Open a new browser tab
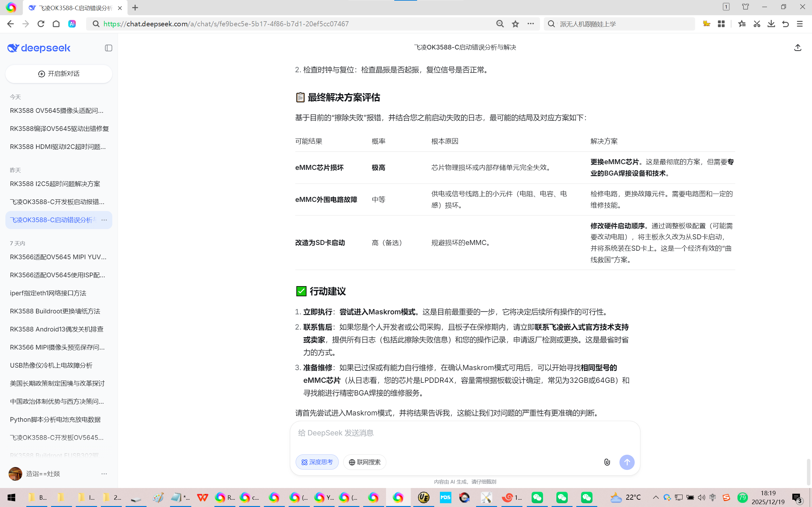Screen dimensions: 812x507 point(135,8)
